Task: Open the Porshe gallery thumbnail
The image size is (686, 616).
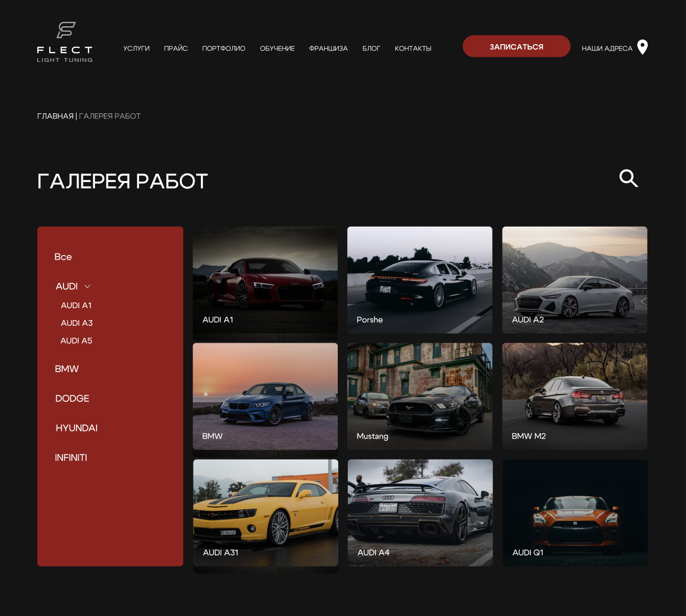Action: pos(420,280)
